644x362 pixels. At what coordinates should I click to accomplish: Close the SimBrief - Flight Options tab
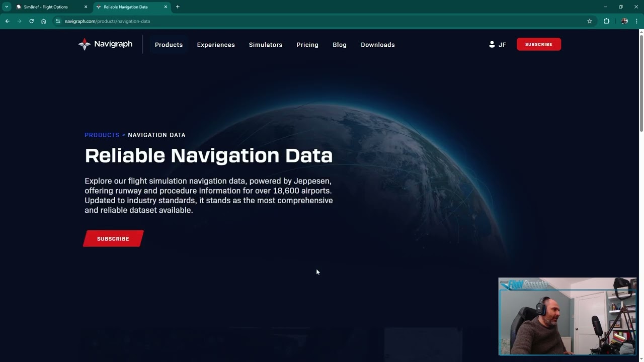pos(86,7)
